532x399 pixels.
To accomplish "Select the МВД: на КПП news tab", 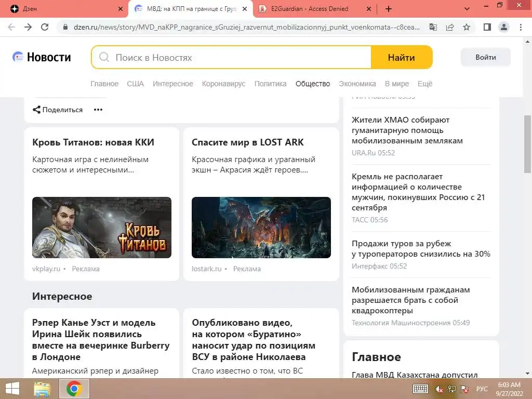I will (x=191, y=9).
